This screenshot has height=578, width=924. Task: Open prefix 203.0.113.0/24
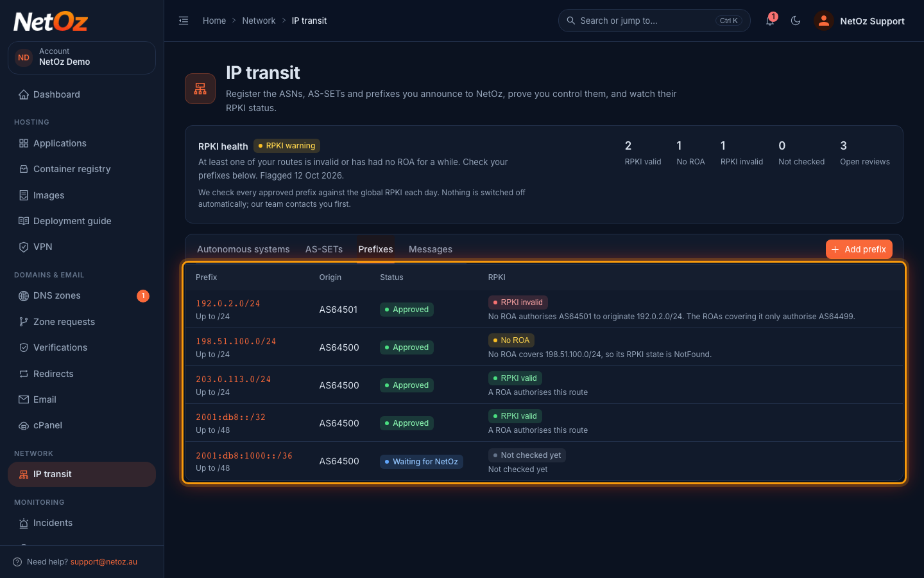(x=233, y=379)
